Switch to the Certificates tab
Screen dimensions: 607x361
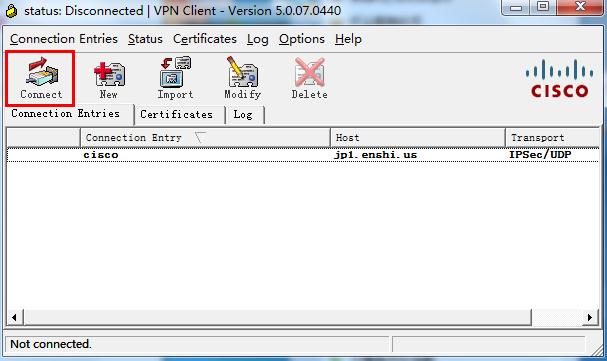179,115
